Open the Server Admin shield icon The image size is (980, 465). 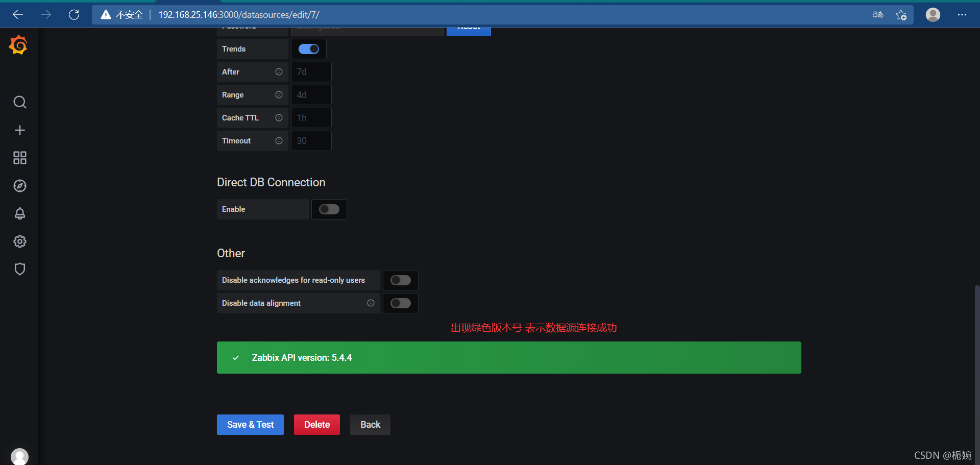pyautogui.click(x=20, y=269)
